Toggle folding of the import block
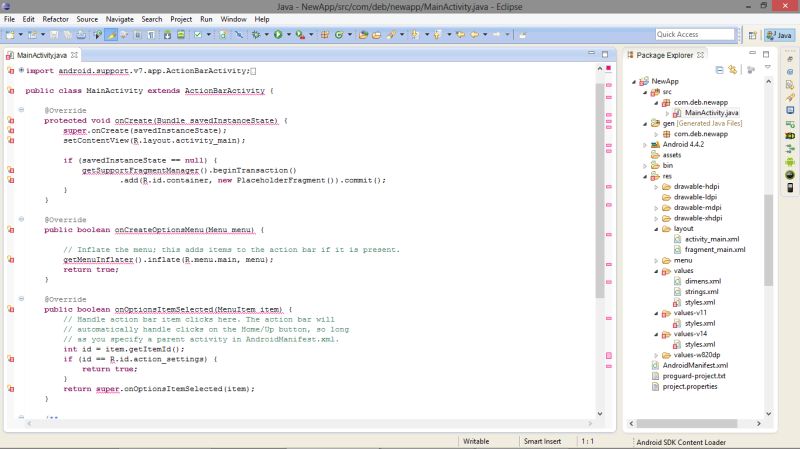The height and width of the screenshot is (449, 800). pos(21,70)
